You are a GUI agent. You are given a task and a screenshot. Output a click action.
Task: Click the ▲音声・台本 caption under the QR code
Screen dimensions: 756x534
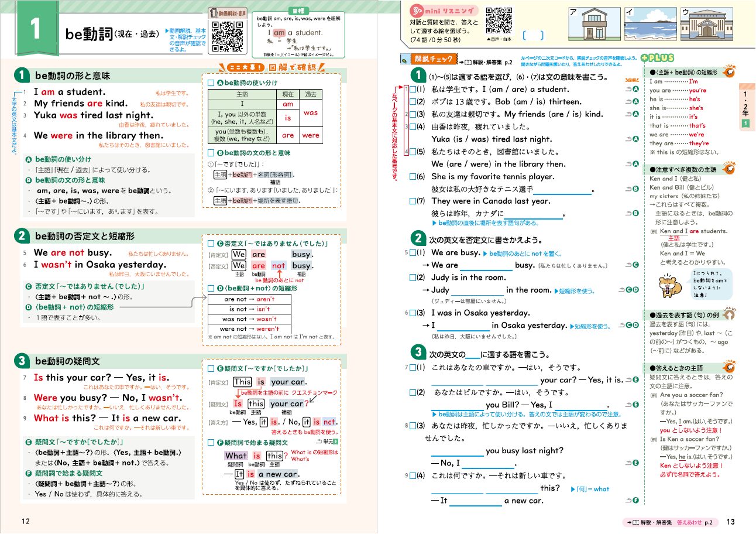[499, 39]
